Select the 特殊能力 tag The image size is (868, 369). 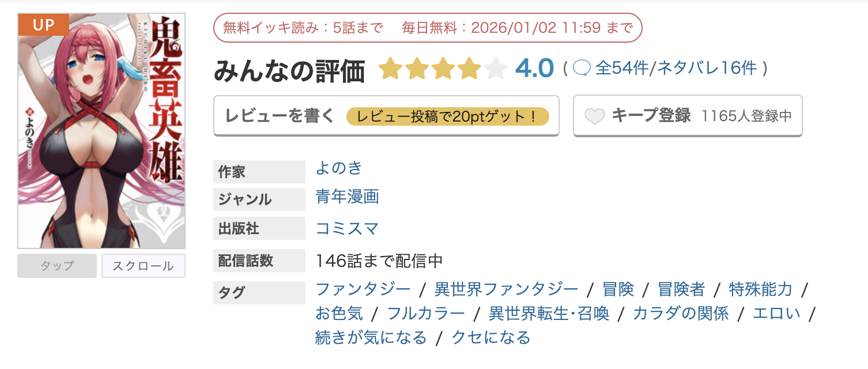pyautogui.click(x=761, y=288)
